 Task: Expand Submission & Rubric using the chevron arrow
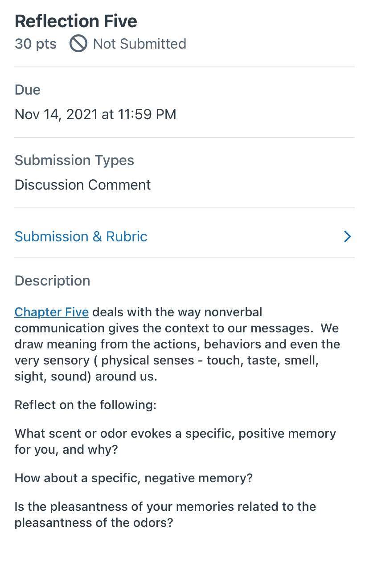348,236
